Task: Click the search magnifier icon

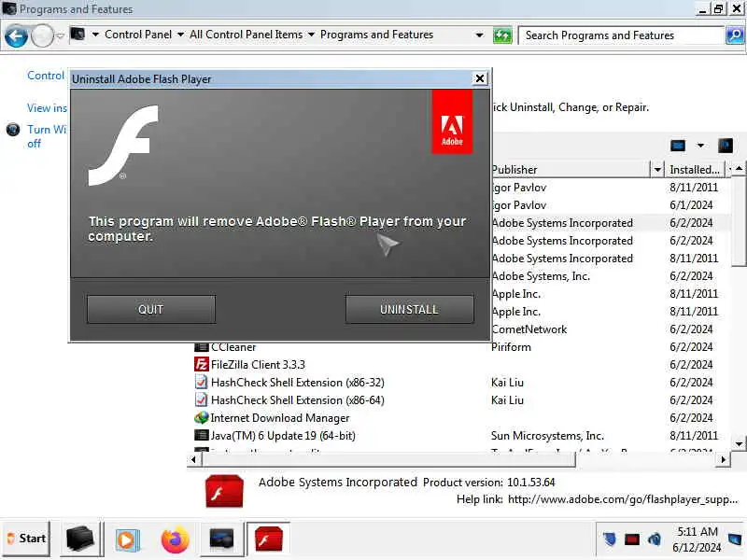Action: (x=735, y=35)
